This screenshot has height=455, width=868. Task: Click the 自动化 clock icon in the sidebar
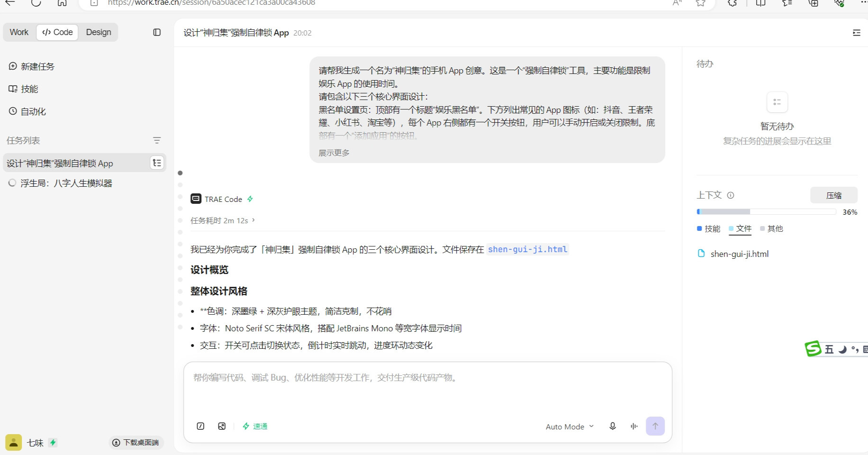(13, 111)
